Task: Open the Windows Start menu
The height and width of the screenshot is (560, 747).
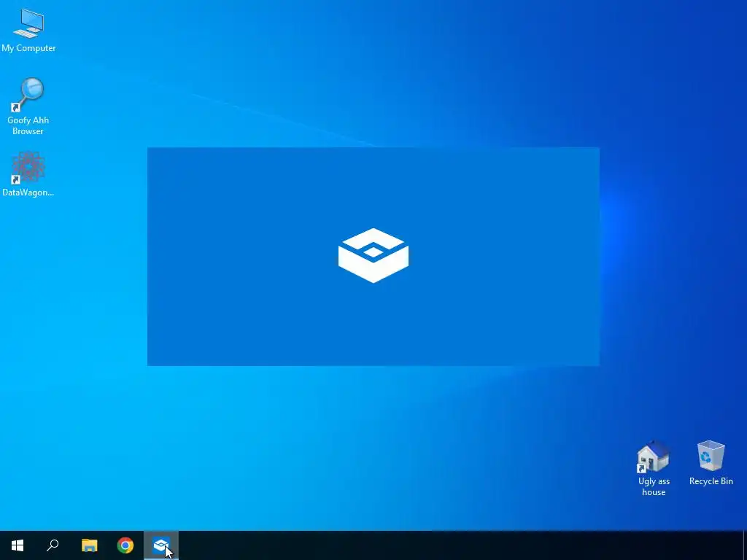Action: click(18, 545)
